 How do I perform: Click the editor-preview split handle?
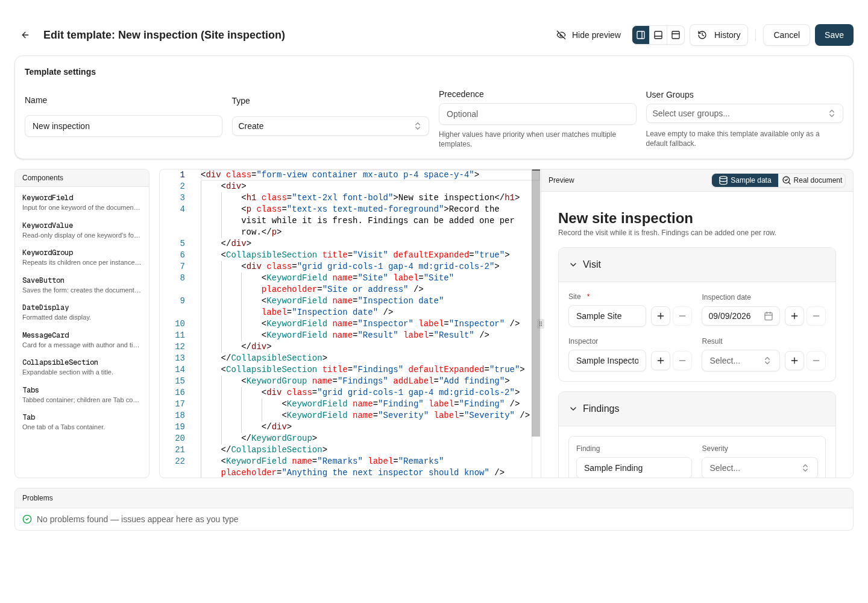pos(541,324)
